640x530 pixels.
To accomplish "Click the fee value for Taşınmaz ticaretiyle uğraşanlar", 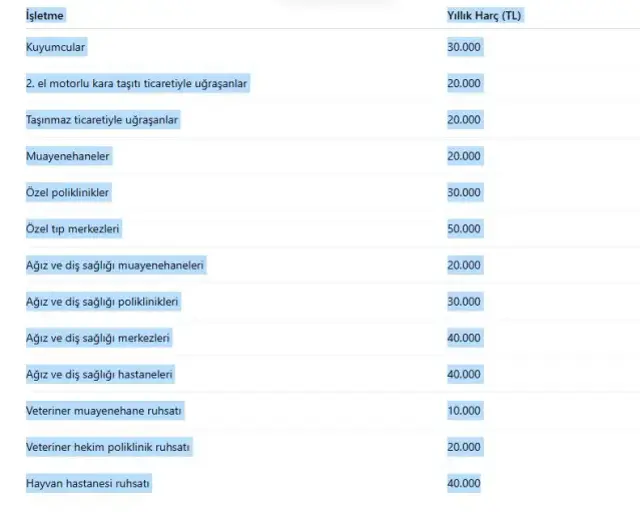I will [x=464, y=120].
